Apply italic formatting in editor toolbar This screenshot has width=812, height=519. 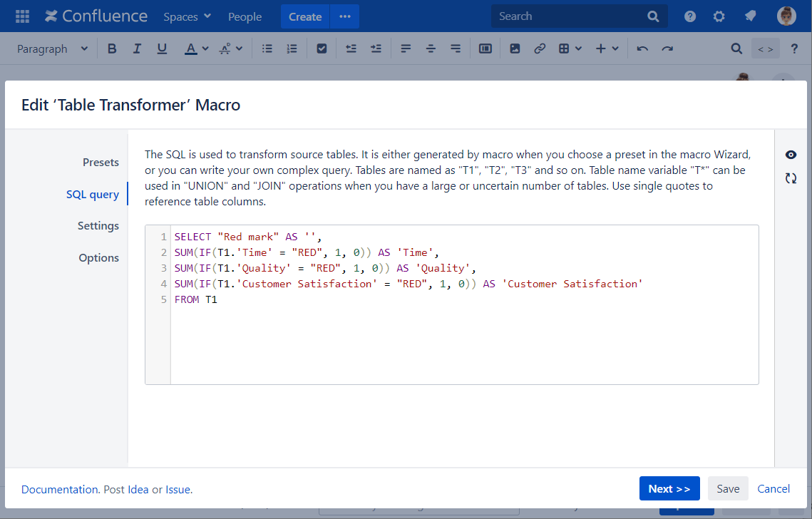click(137, 48)
